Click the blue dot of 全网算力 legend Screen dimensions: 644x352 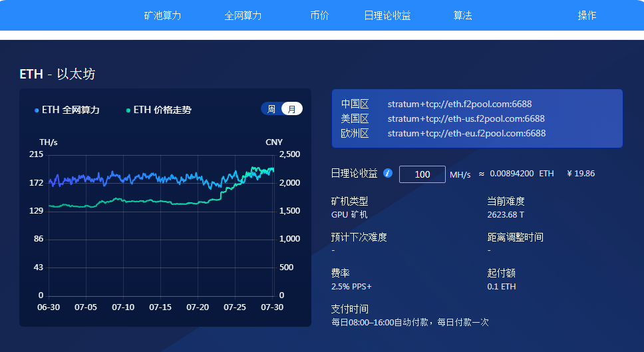pos(37,110)
